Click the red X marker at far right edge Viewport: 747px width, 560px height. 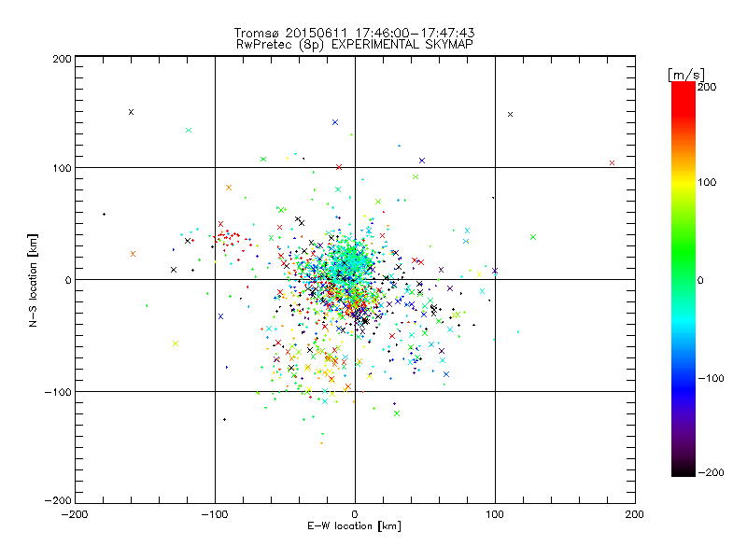pyautogui.click(x=612, y=162)
